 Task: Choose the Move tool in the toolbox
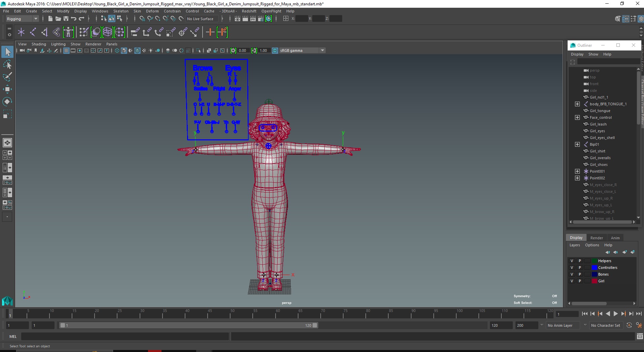coord(7,89)
